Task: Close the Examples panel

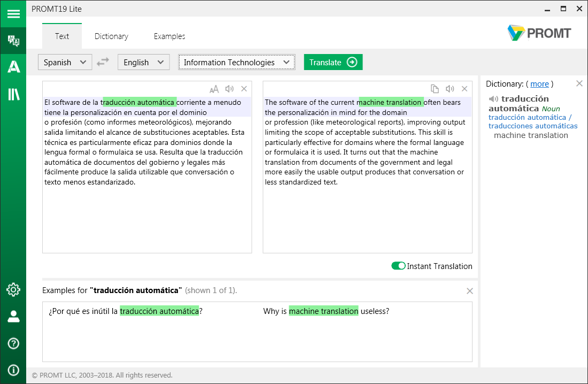Action: 469,291
